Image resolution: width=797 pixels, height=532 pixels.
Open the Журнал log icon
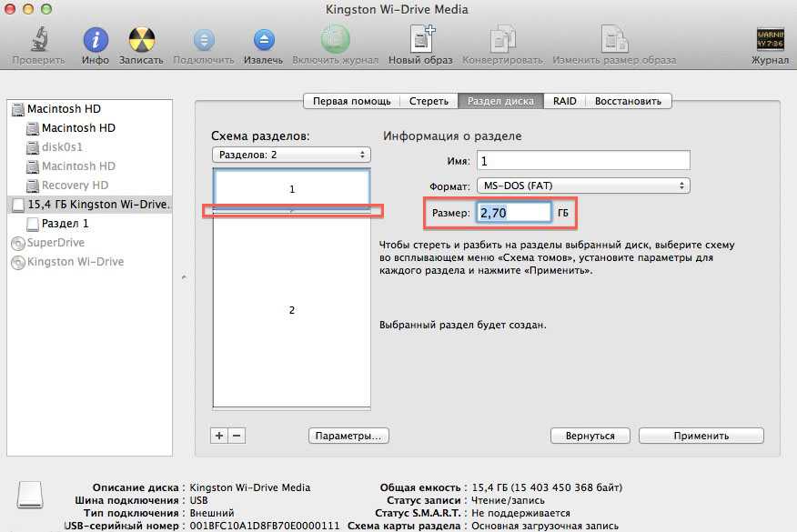pos(770,38)
